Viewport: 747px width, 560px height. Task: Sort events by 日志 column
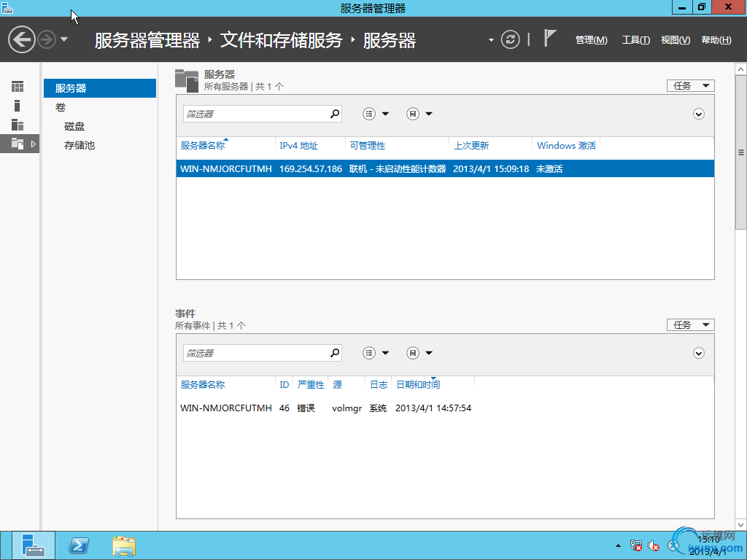tap(379, 384)
